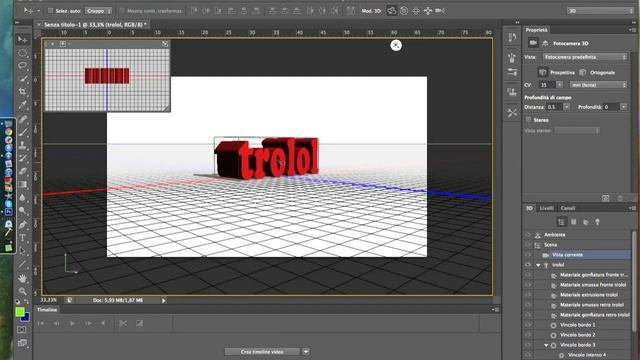The height and width of the screenshot is (360, 640).
Task: Click the 3D camera icon in Proprietà
Action: (x=533, y=43)
